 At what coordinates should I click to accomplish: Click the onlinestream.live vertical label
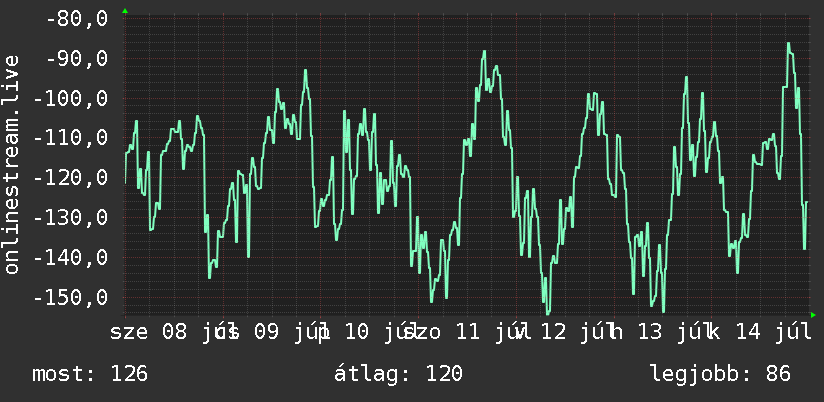[x=12, y=164]
